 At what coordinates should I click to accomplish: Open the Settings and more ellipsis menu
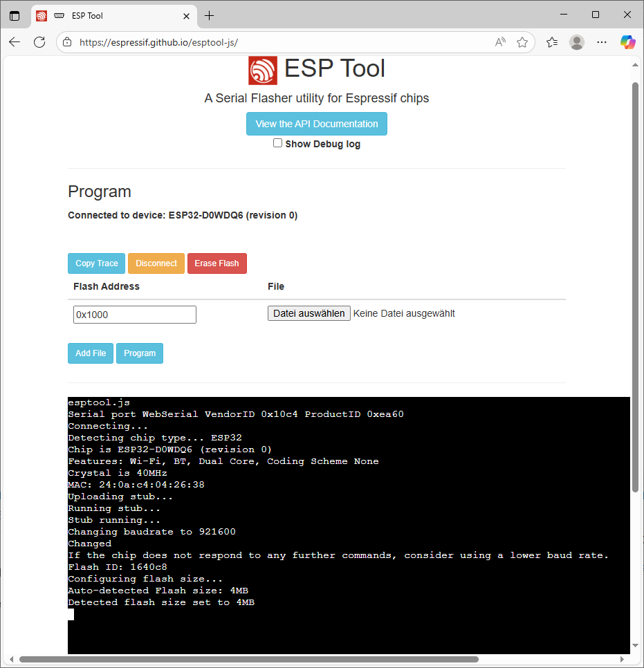point(602,42)
